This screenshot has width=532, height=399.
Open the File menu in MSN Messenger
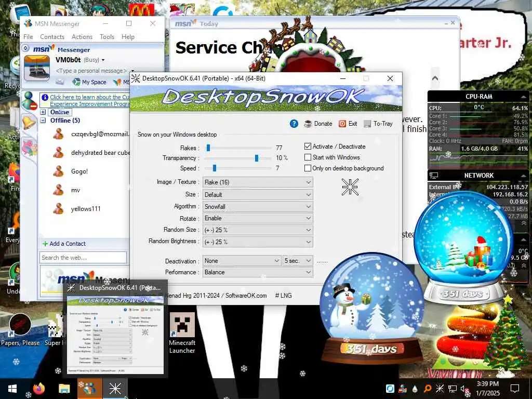tap(28, 37)
